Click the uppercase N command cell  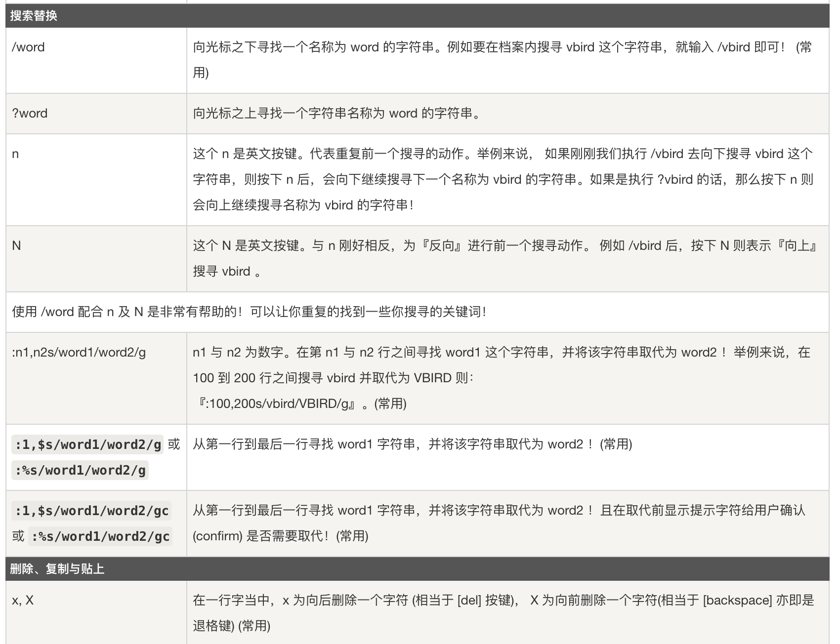pyautogui.click(x=96, y=259)
